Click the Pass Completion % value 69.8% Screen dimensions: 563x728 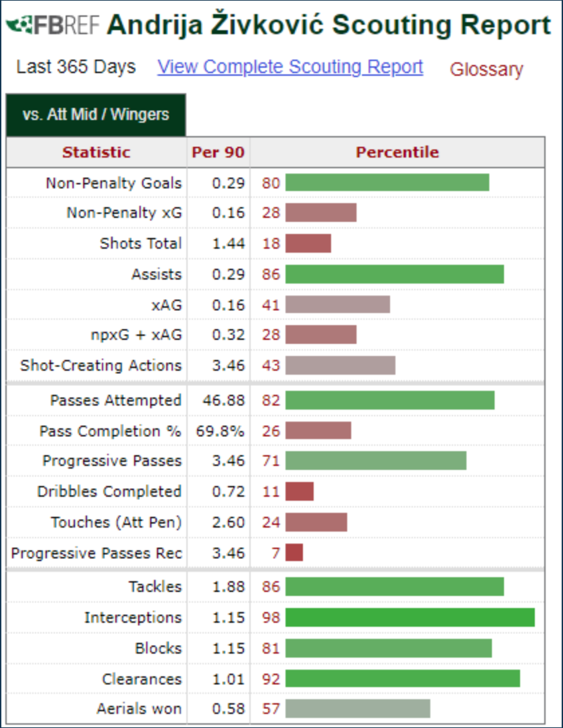(x=220, y=431)
